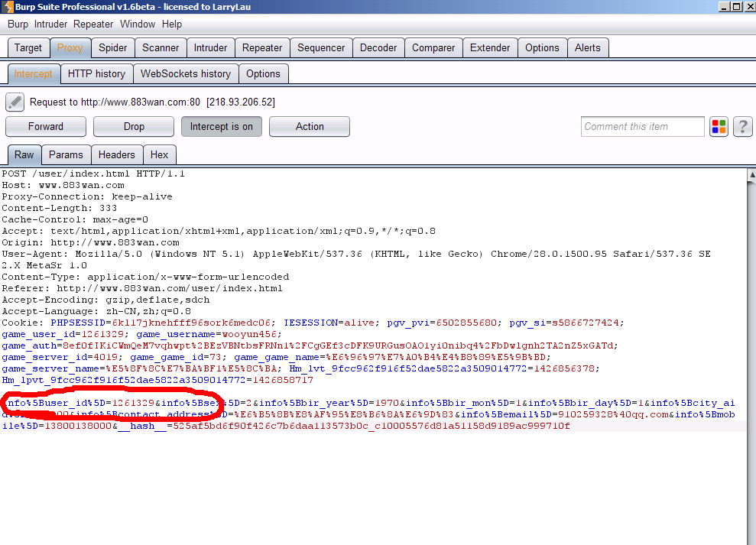Screen dimensions: 756x545
Task: Switch to the Params view tab
Action: (66, 155)
